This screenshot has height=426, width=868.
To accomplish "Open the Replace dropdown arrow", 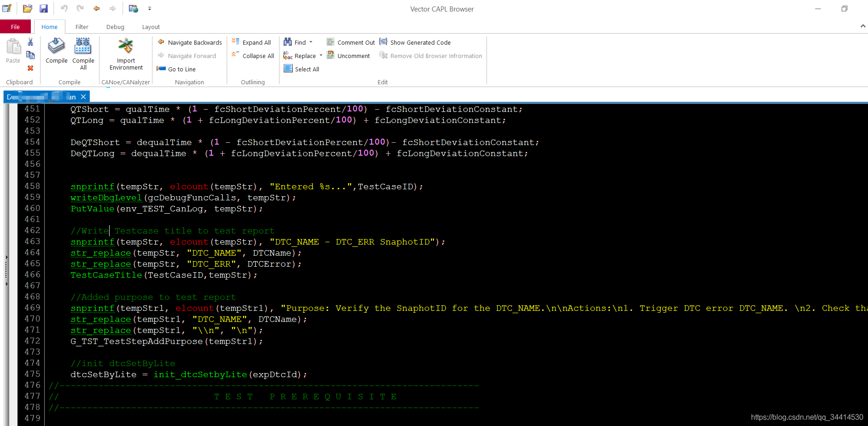I will click(321, 56).
